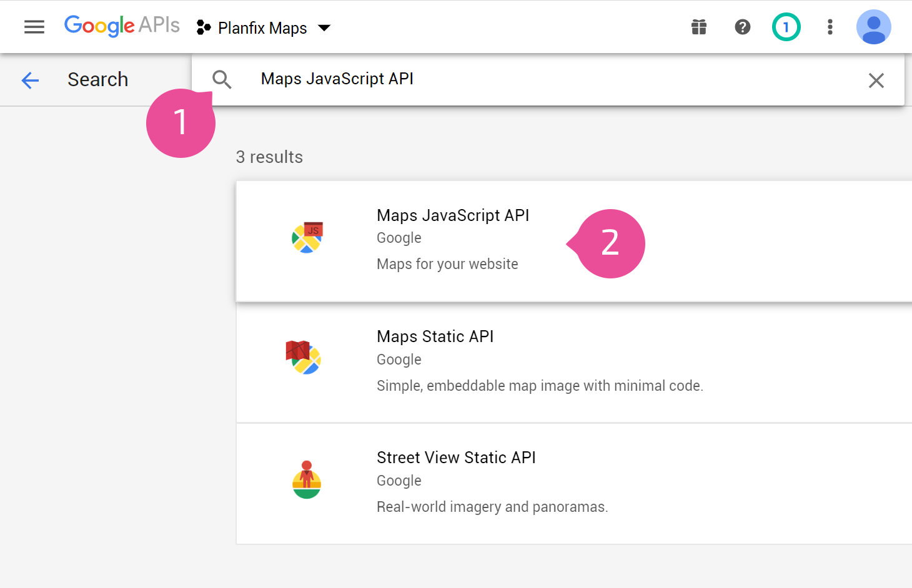Open the user account avatar
The height and width of the screenshot is (588, 912).
874,27
